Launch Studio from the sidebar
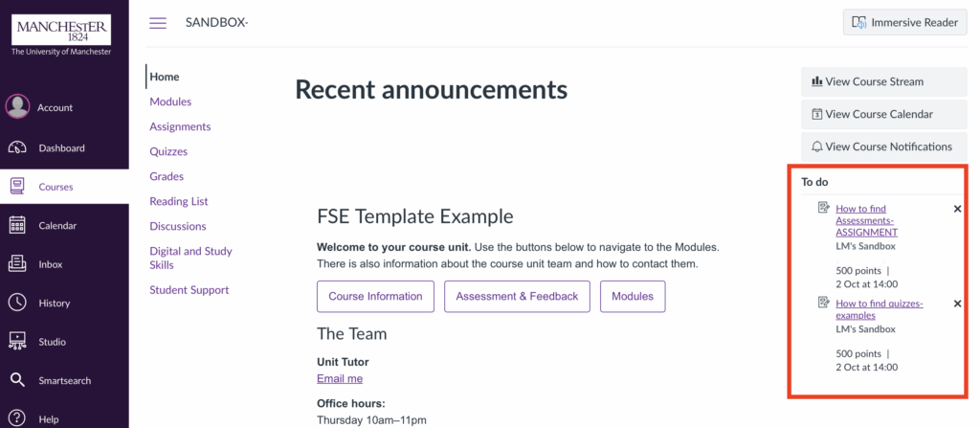 pos(17,342)
